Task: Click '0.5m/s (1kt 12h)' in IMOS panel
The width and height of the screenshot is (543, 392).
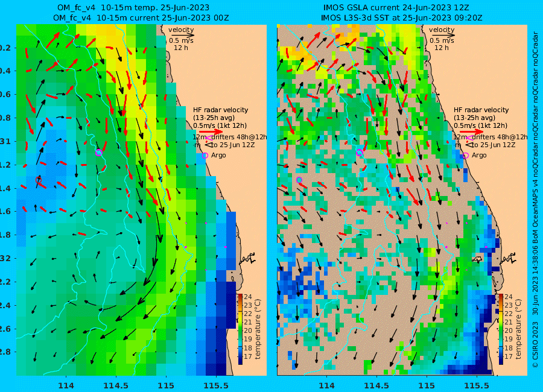Action: coord(481,125)
